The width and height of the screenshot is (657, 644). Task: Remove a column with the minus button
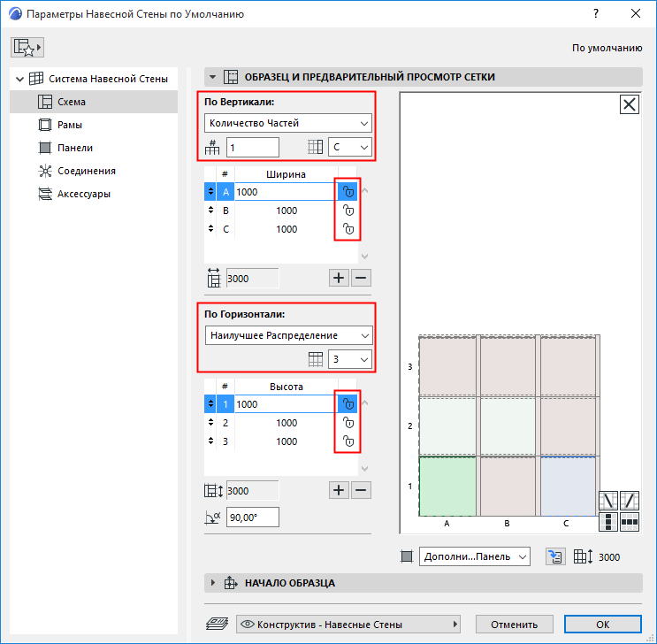(361, 278)
